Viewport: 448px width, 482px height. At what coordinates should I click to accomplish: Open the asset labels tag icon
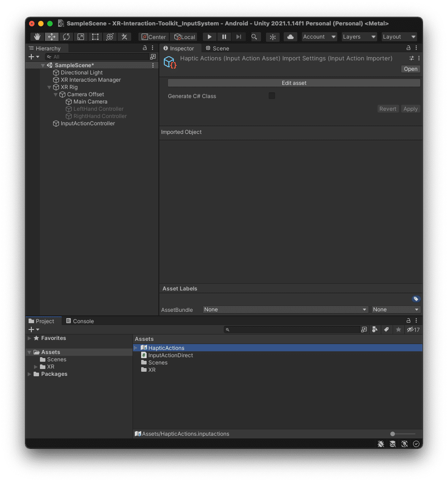pos(416,299)
